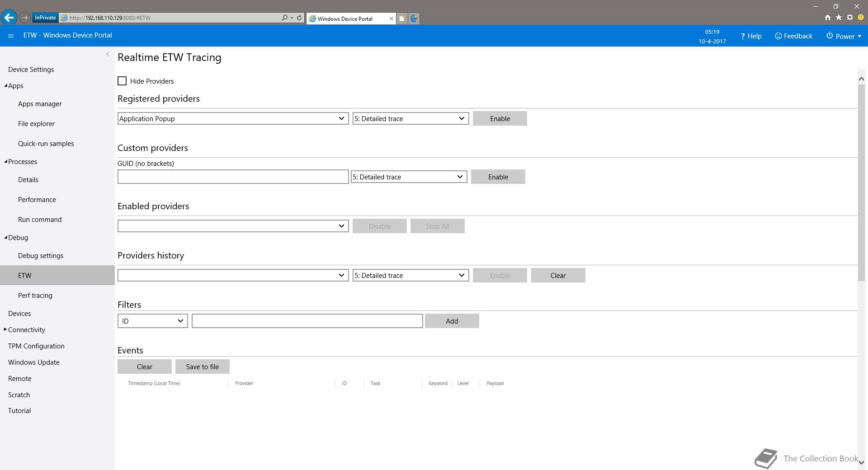Open Processes Details page
The image size is (868, 470).
[28, 179]
